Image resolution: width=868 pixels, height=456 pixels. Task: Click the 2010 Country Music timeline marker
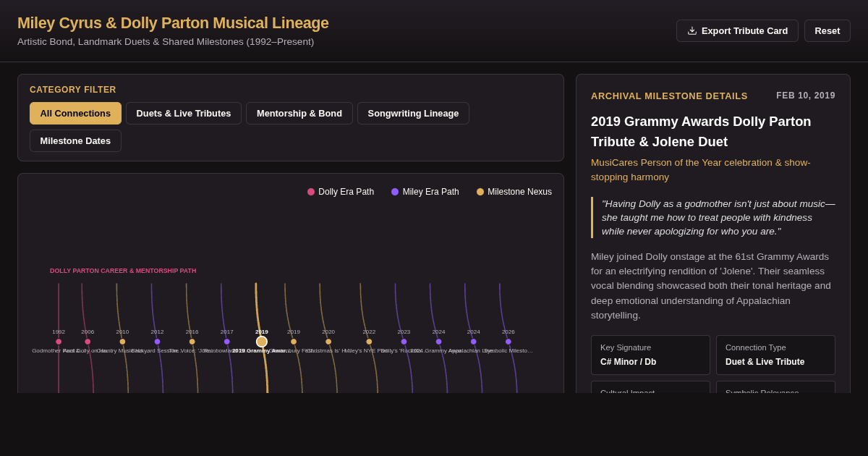coord(122,342)
